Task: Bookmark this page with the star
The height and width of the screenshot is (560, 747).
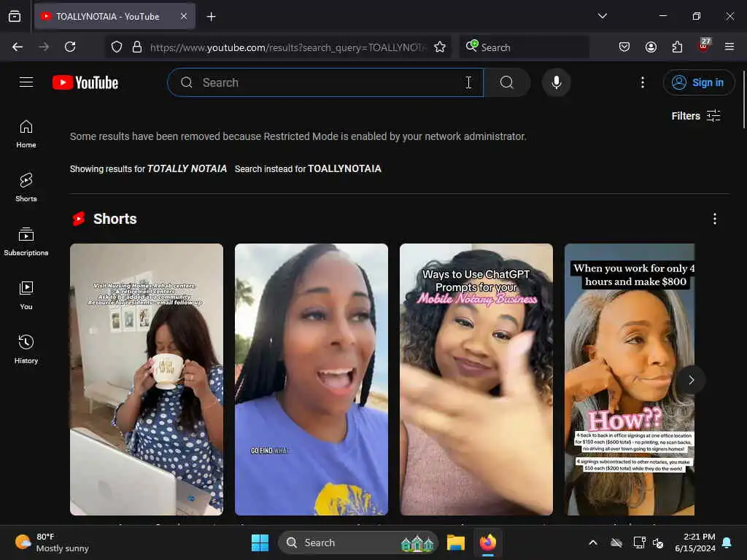Action: pyautogui.click(x=440, y=47)
